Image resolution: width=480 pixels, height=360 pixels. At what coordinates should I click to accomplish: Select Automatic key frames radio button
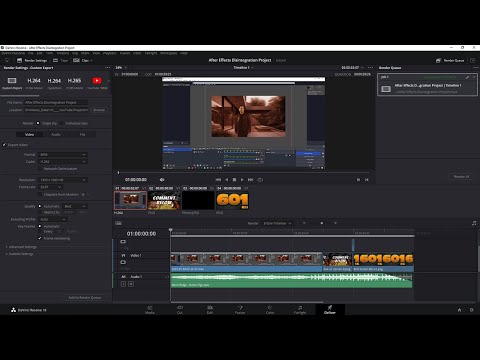[x=40, y=226]
